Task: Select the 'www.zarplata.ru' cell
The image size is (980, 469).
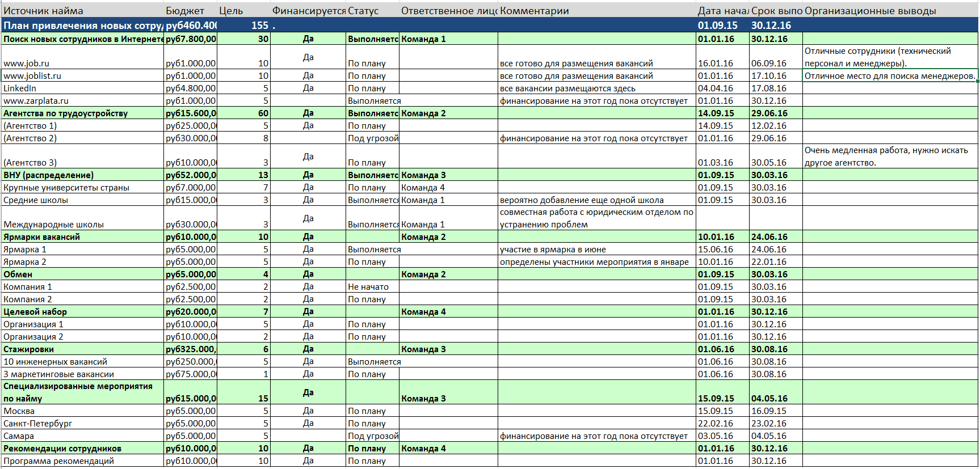Action: pyautogui.click(x=82, y=100)
